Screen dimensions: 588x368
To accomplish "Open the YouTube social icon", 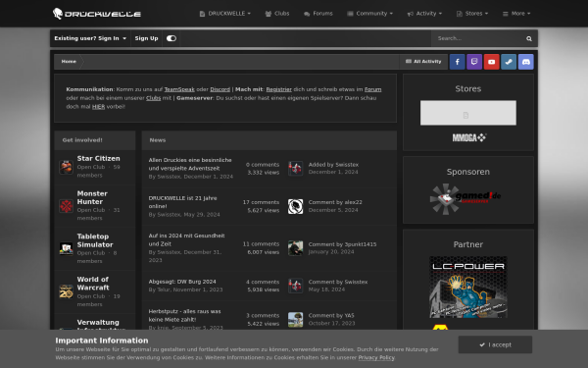I will coord(491,62).
